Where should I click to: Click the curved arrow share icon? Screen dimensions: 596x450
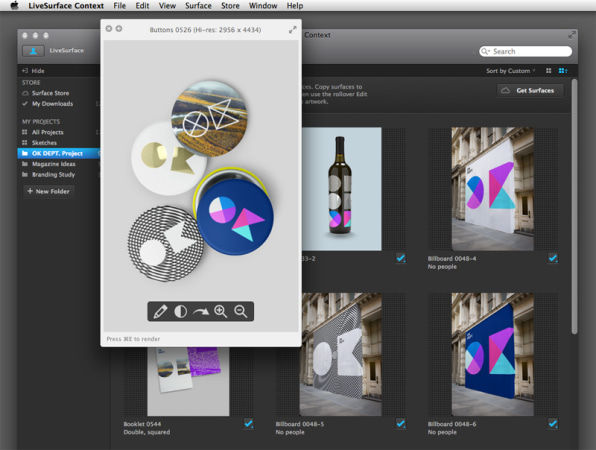point(201,312)
